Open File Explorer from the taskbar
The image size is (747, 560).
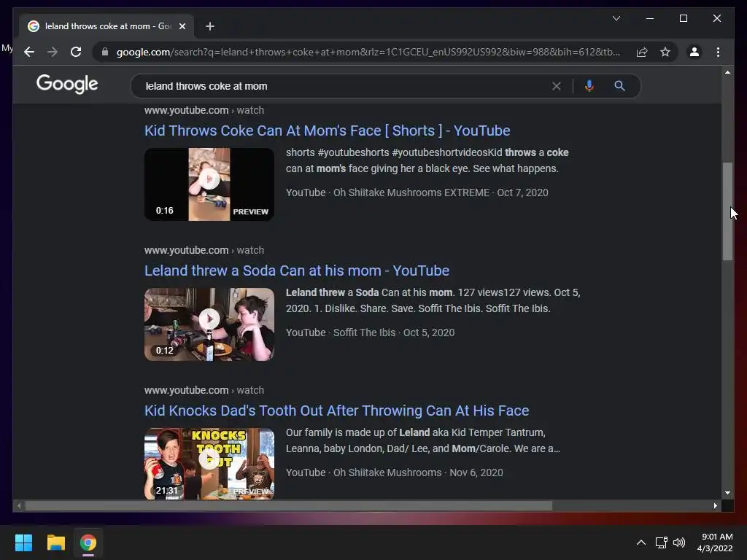point(55,542)
